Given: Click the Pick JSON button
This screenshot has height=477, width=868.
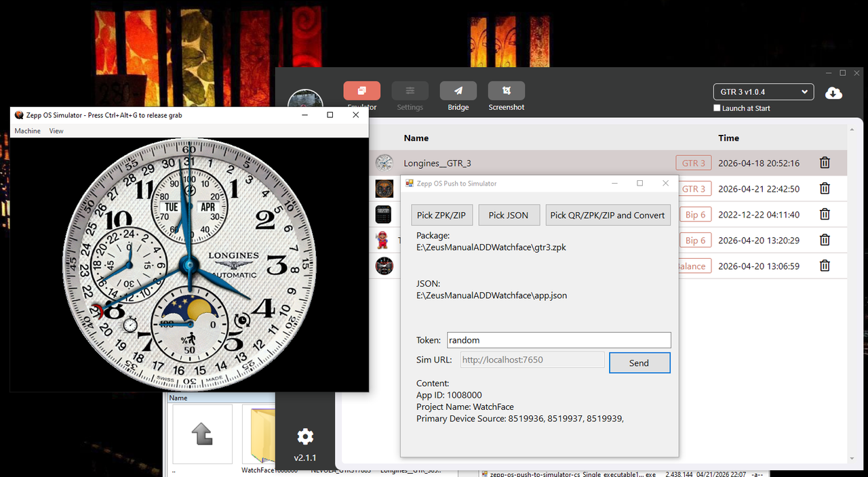Looking at the screenshot, I should tap(509, 215).
